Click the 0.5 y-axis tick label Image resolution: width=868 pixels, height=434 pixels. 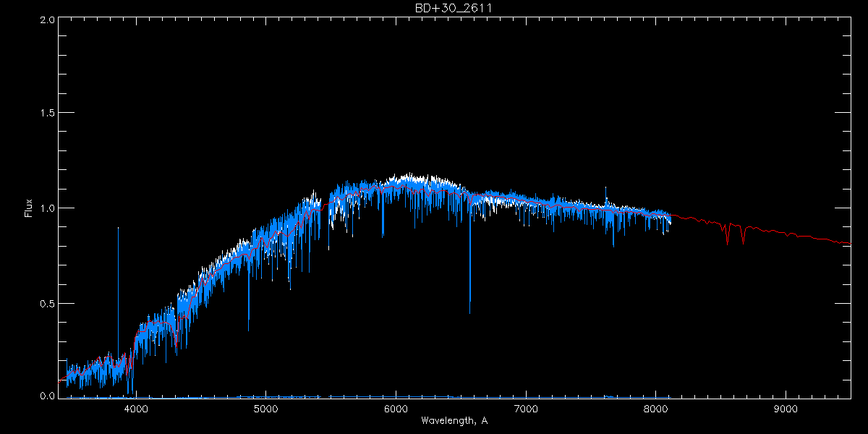coord(47,303)
